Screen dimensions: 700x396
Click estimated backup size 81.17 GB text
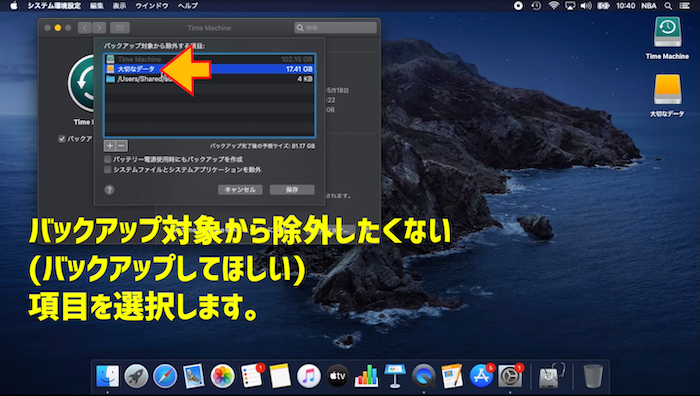[262, 146]
